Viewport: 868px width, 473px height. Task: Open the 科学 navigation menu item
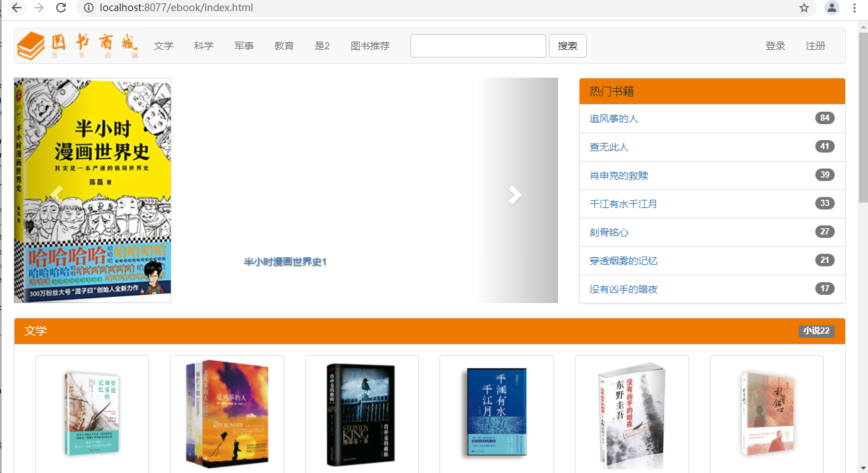pos(204,46)
